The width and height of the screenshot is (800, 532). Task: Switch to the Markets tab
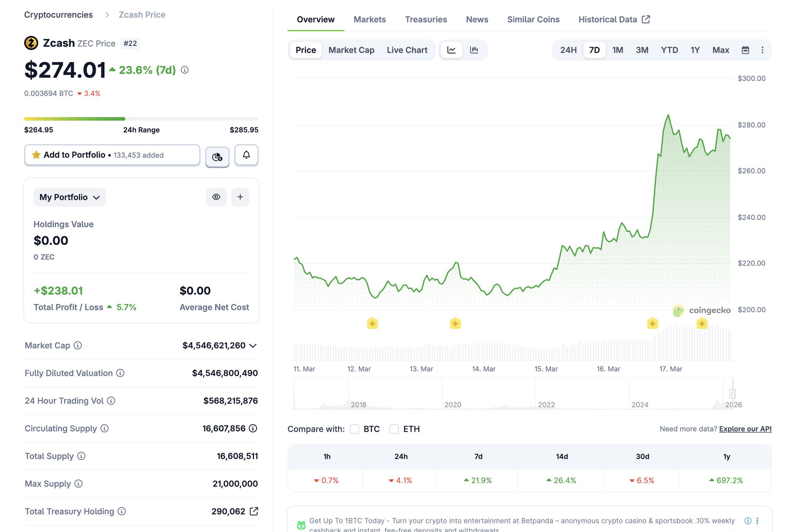click(370, 20)
